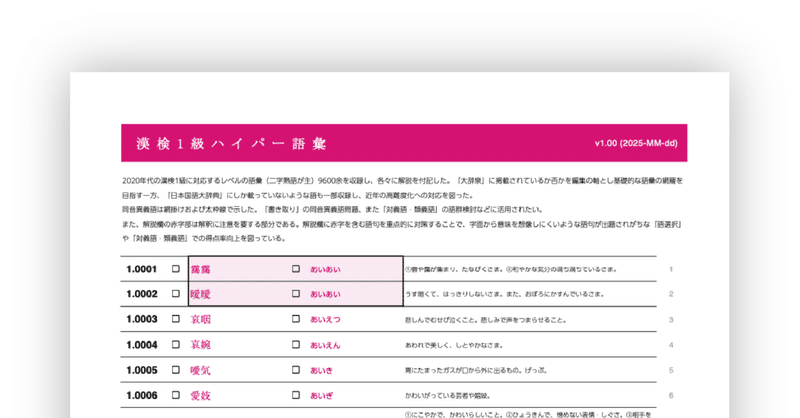Click entry number 1.0002
The image size is (800, 418).
141,294
